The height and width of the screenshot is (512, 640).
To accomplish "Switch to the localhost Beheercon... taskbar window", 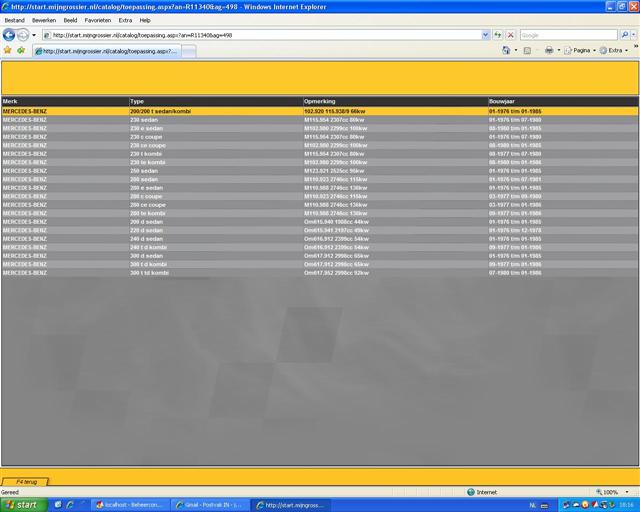I will [130, 505].
